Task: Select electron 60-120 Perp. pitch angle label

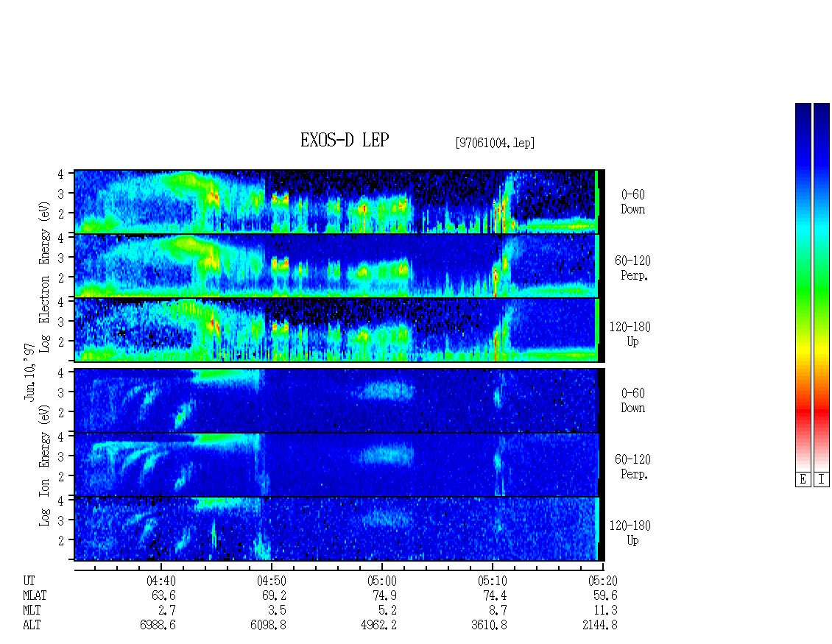Action: [x=632, y=268]
